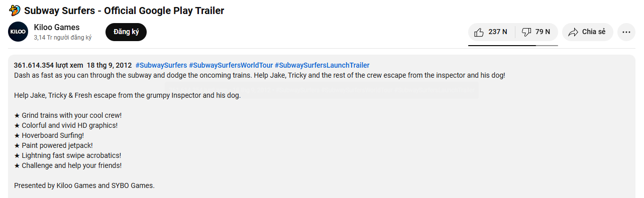
Task: Subscribe using the Đăng ký button
Action: point(126,32)
